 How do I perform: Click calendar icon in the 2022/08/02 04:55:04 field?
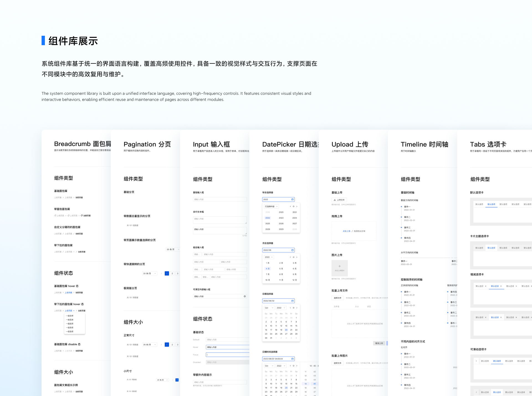pos(292,359)
